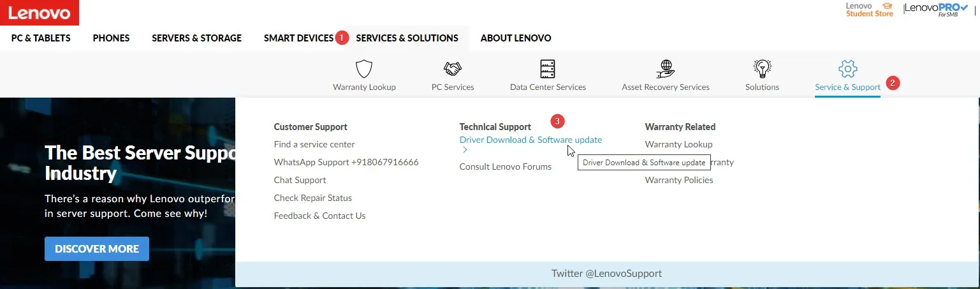Open Check Repair Status link
The height and width of the screenshot is (289, 980).
pyautogui.click(x=312, y=198)
